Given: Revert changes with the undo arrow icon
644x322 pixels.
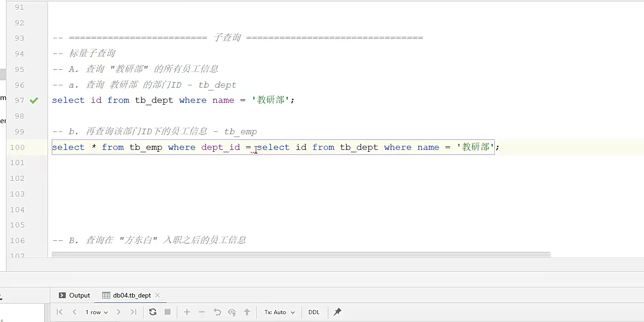Looking at the screenshot, I should pyautogui.click(x=217, y=312).
